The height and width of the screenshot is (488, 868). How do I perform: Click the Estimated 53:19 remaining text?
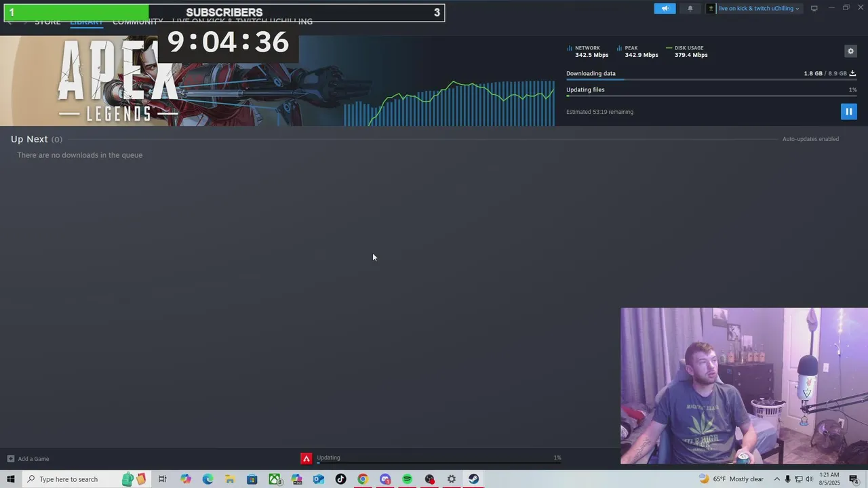tap(599, 112)
